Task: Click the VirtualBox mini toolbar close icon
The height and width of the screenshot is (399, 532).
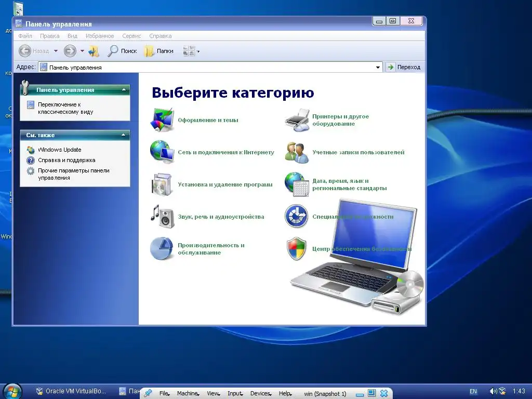Action: pos(384,393)
